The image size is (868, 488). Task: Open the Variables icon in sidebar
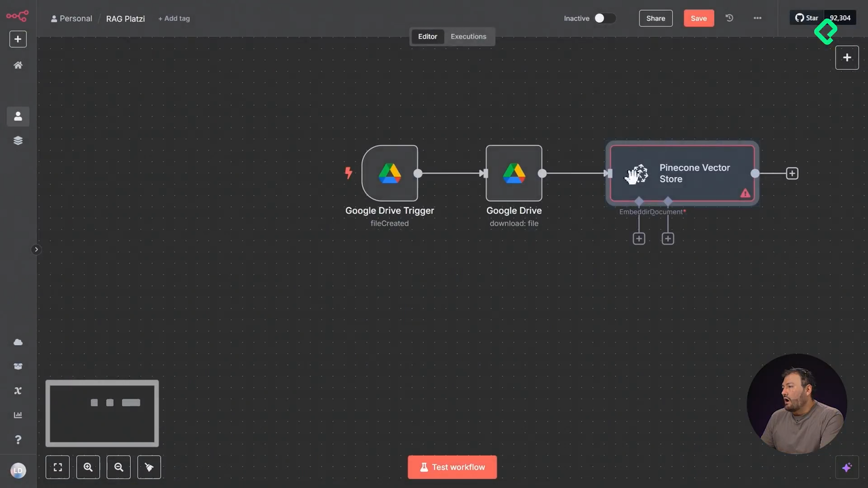click(x=18, y=391)
